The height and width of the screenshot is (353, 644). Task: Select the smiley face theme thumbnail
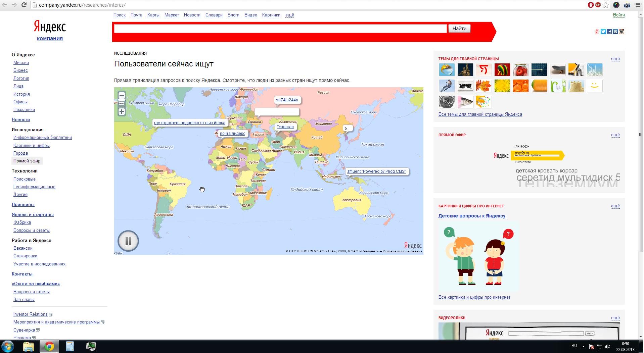point(595,86)
